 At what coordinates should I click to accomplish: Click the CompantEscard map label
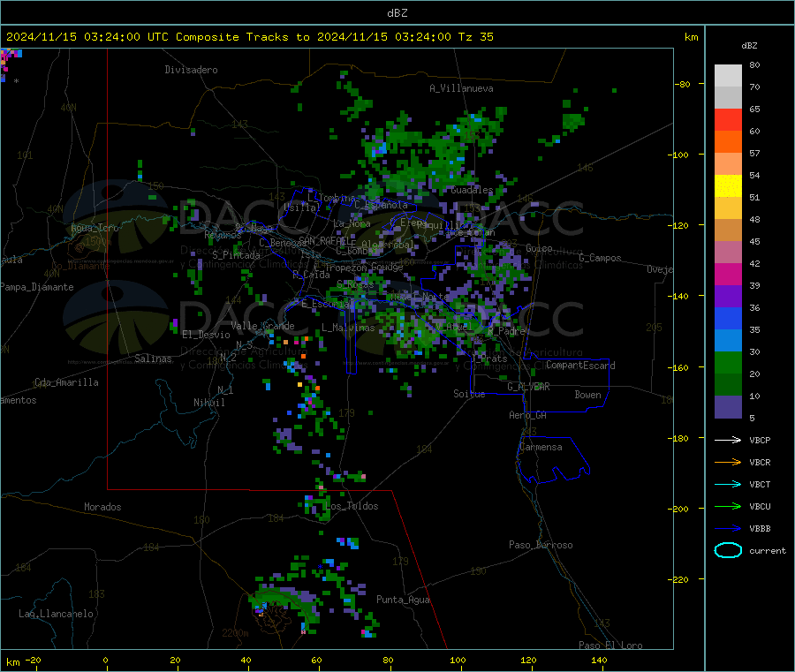pos(580,366)
